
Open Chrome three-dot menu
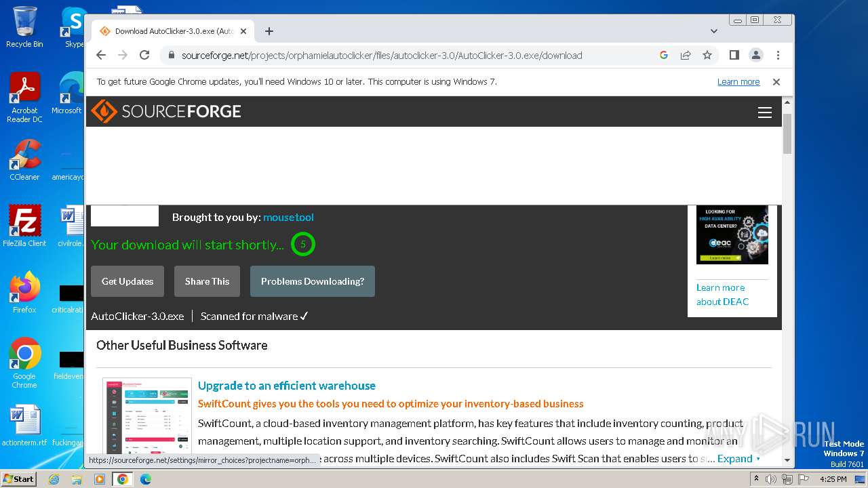[x=778, y=55]
